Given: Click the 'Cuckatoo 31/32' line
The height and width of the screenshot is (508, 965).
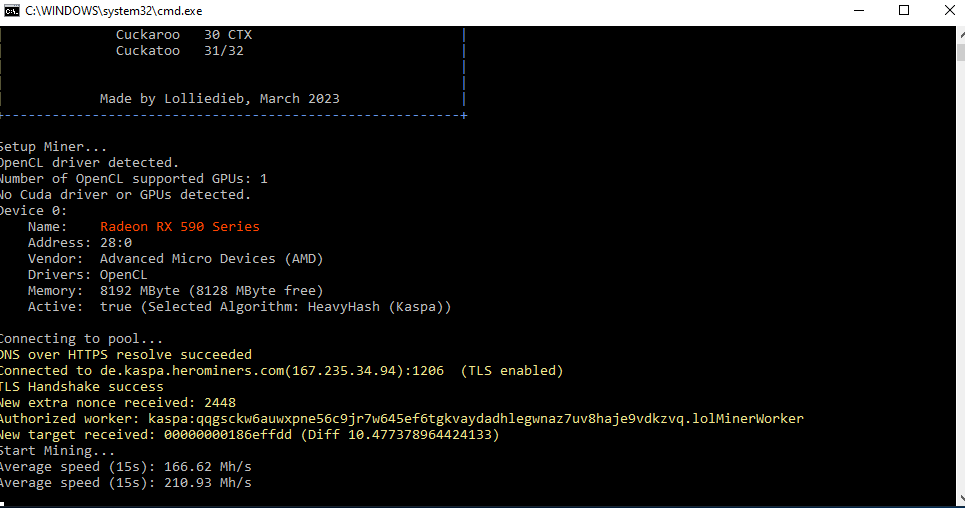Looking at the screenshot, I should (x=179, y=50).
